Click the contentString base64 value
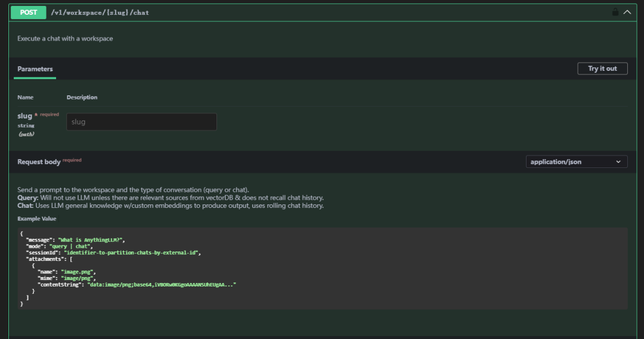 tap(162, 285)
